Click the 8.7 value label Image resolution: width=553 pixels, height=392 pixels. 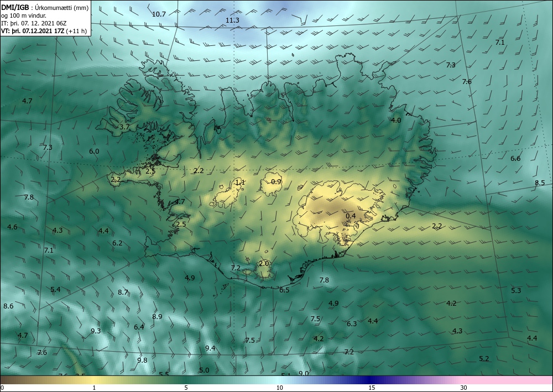point(123,292)
